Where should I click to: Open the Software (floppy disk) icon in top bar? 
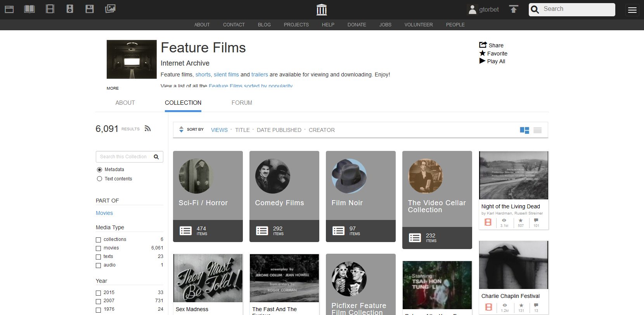click(90, 9)
